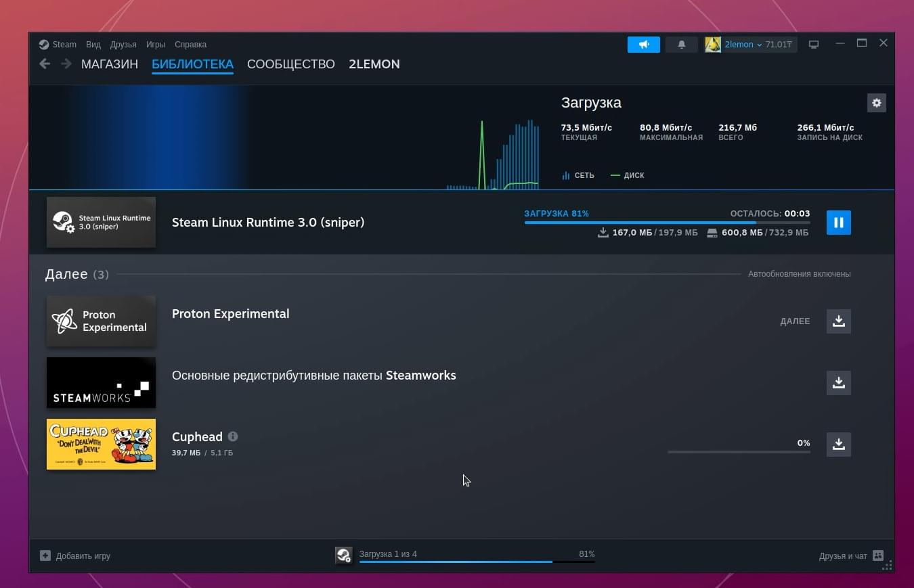Open the Cuphead cover thumbnail

pos(101,444)
